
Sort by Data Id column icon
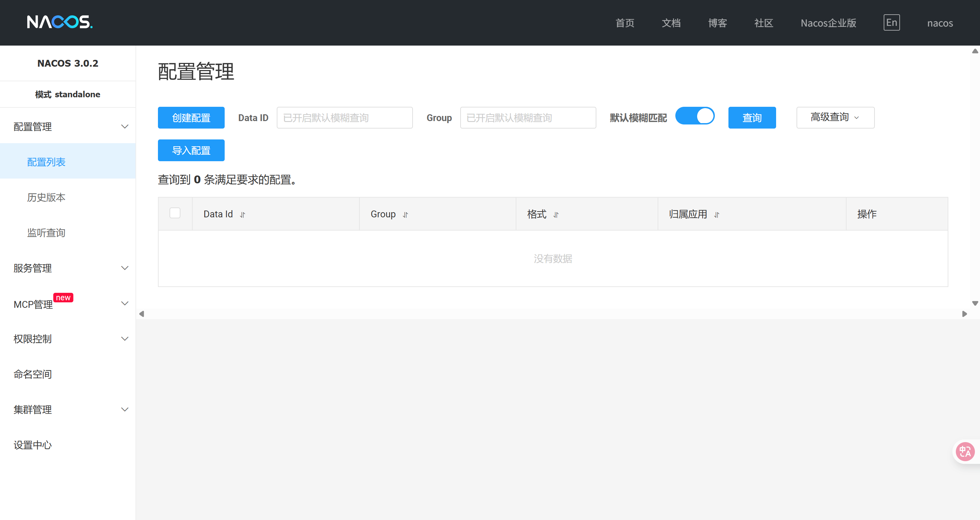(242, 215)
